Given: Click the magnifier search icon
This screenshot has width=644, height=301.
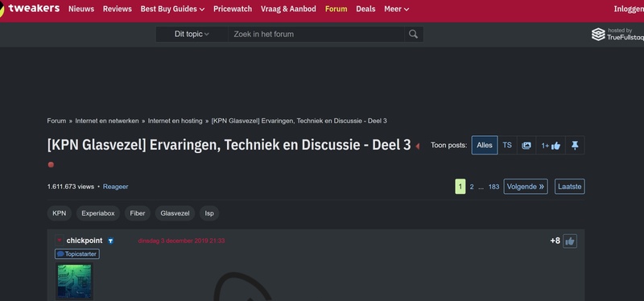Looking at the screenshot, I should [413, 34].
